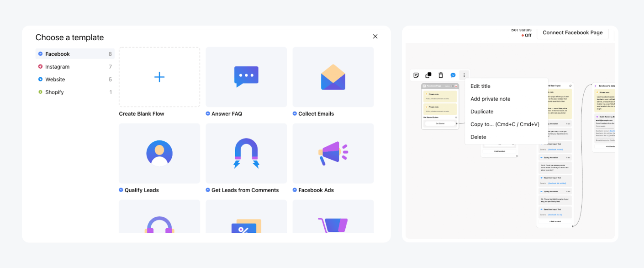Switch to the Instagram template category
The height and width of the screenshot is (268, 644).
pyautogui.click(x=57, y=66)
